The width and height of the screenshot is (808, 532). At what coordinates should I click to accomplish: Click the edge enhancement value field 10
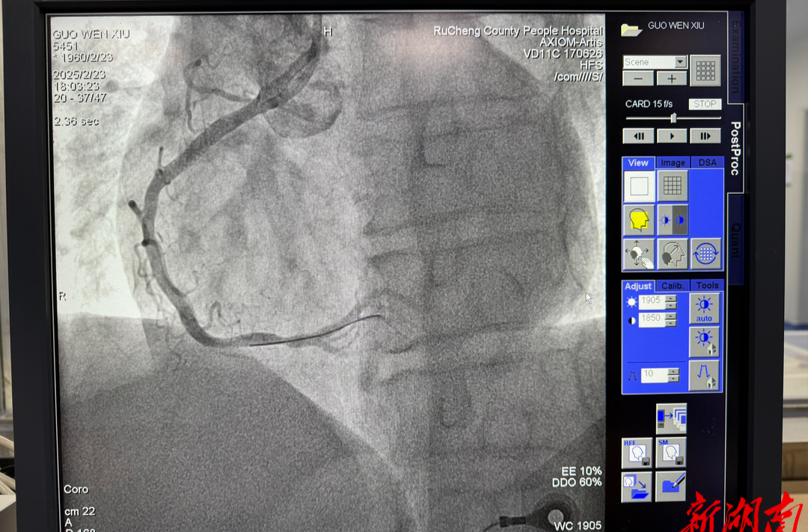click(653, 375)
